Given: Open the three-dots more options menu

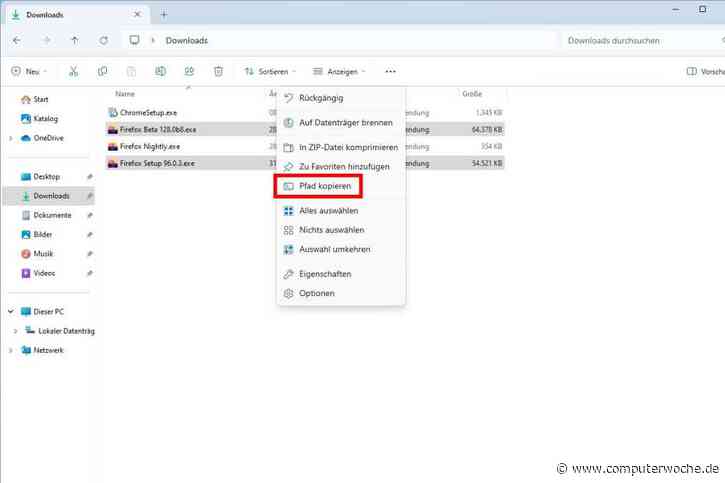Looking at the screenshot, I should coord(390,71).
